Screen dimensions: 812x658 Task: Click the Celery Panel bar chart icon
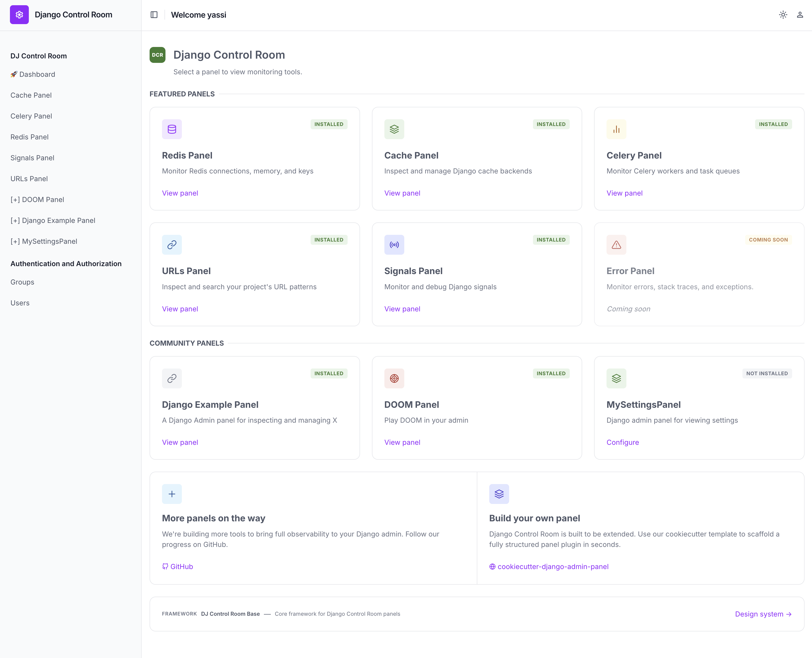point(616,129)
